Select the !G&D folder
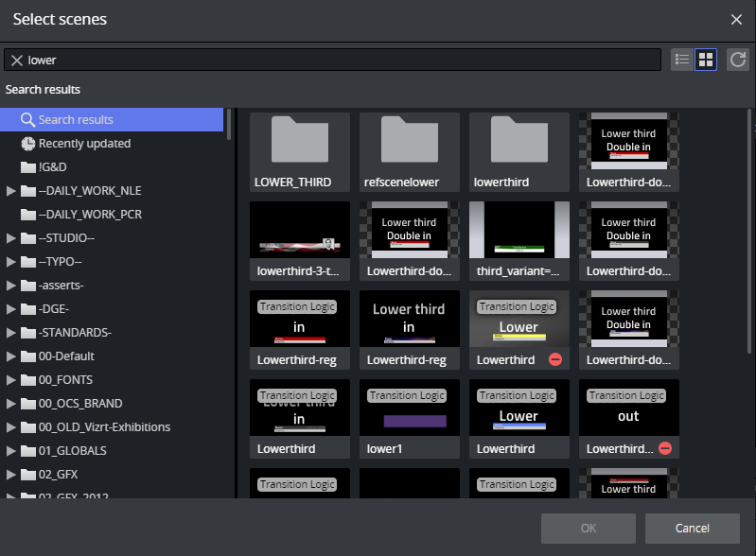 [x=52, y=167]
